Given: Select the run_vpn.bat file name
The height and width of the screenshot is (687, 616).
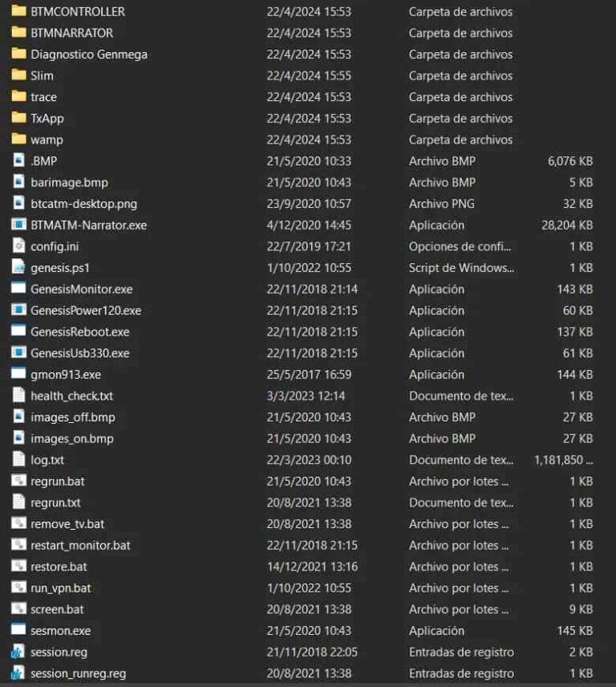Looking at the screenshot, I should pos(61,587).
